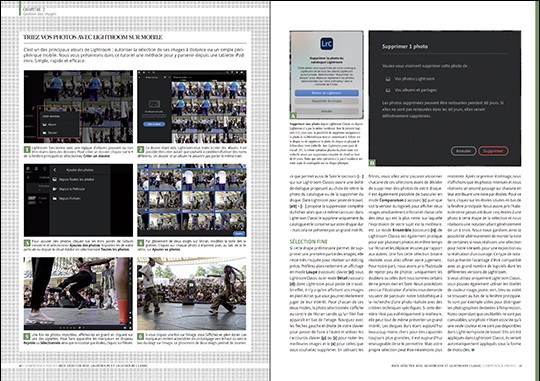
Task: Click the icon beside Vos photos Lightroom
Action: [x=388, y=79]
